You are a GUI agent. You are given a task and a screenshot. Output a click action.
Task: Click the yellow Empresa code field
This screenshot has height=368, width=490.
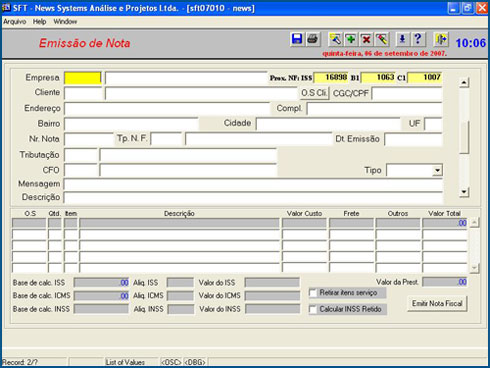[x=82, y=78]
